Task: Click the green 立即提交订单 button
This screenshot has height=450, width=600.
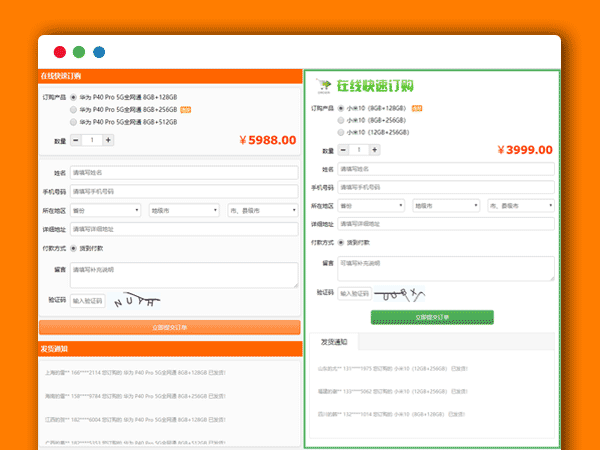Action: point(432,317)
